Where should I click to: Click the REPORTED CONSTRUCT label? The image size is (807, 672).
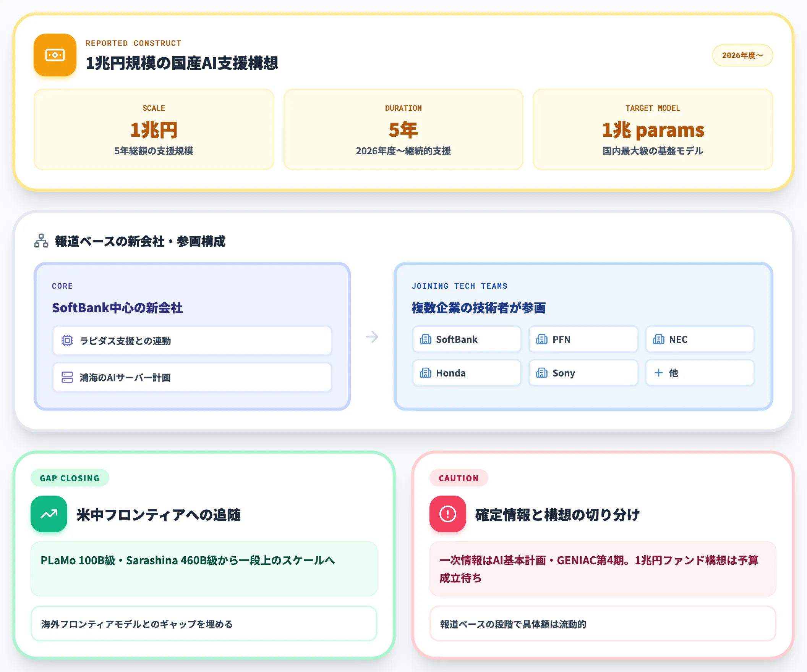133,43
